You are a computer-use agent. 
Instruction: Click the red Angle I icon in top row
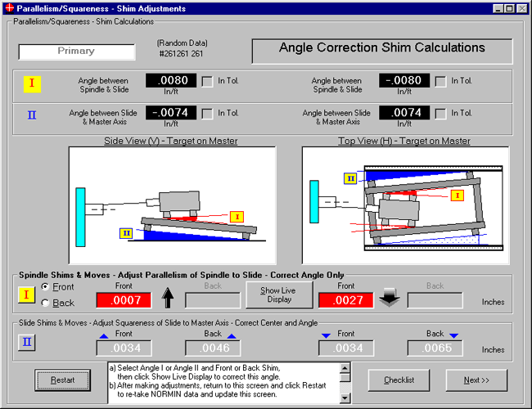(x=32, y=83)
